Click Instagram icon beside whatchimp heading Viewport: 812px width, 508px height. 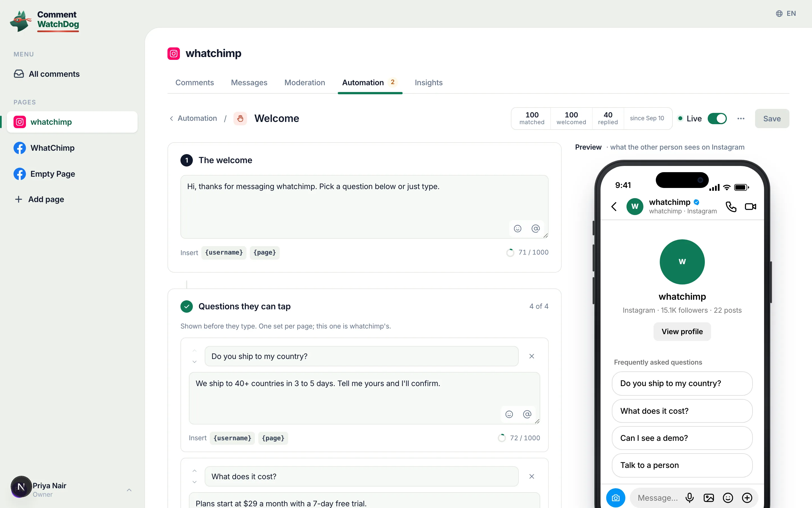173,53
